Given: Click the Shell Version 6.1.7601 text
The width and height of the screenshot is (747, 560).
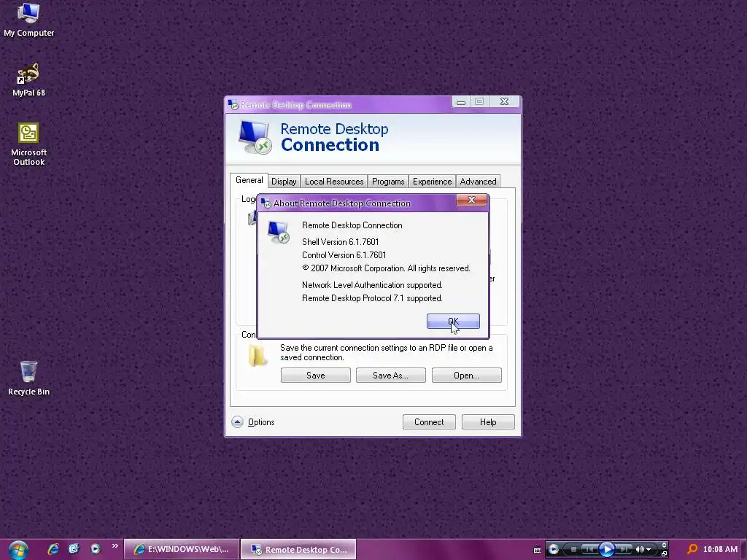Looking at the screenshot, I should (x=340, y=242).
